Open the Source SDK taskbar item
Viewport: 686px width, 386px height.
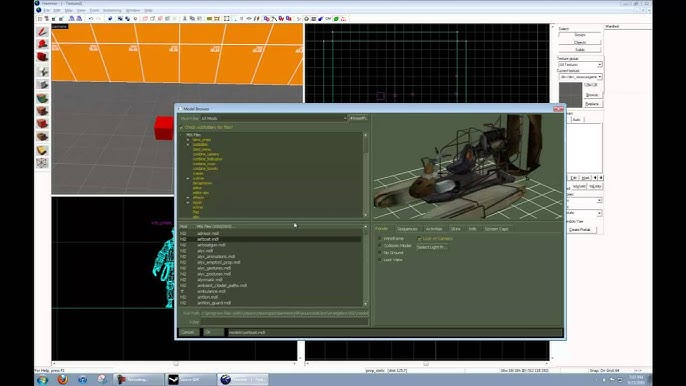point(189,379)
